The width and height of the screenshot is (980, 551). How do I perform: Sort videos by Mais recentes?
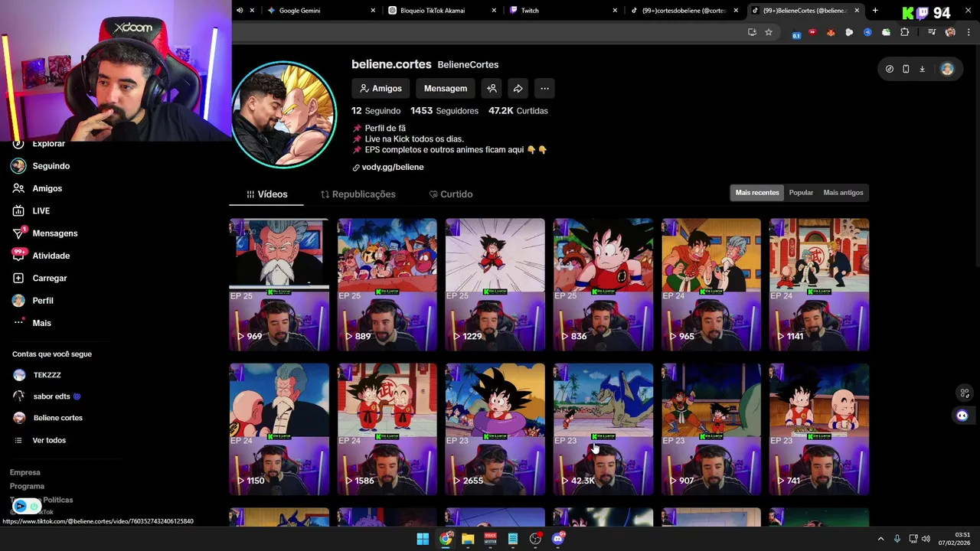pos(757,193)
